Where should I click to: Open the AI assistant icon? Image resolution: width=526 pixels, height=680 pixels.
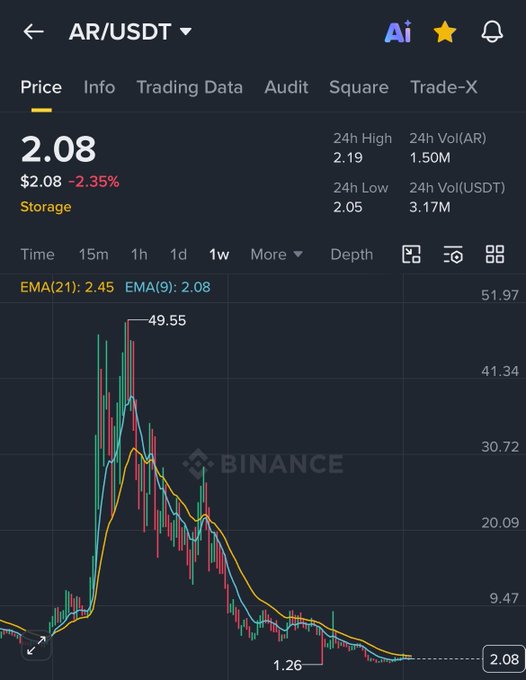coord(398,32)
